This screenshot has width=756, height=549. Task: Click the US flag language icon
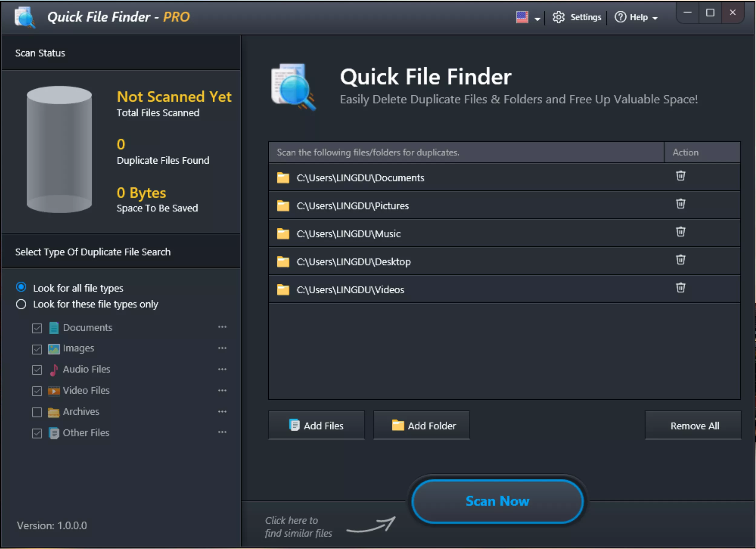click(x=522, y=17)
